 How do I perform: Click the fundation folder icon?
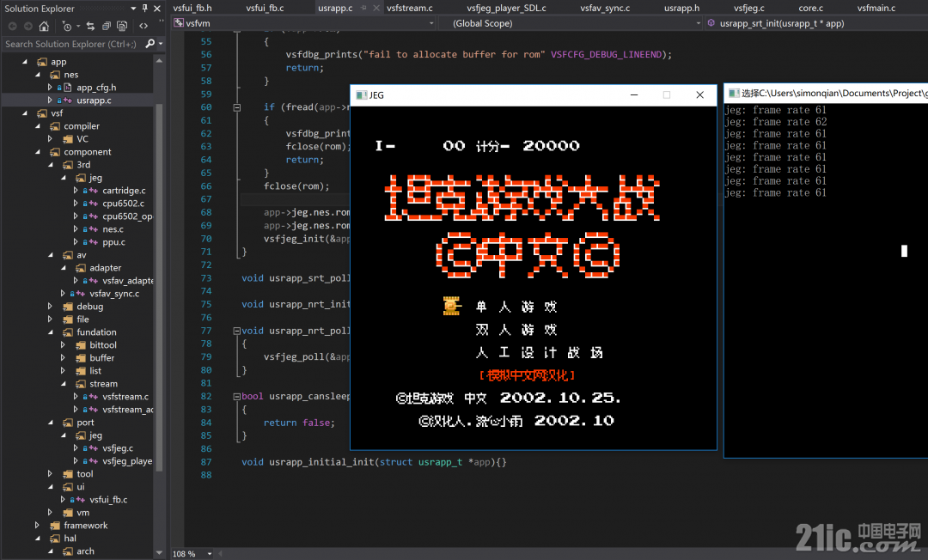click(x=68, y=332)
